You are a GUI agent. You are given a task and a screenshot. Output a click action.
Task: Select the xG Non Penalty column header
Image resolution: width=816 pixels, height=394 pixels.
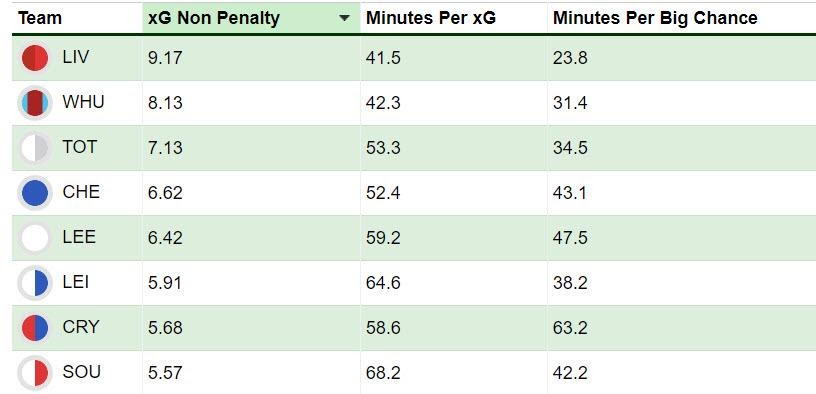[214, 18]
